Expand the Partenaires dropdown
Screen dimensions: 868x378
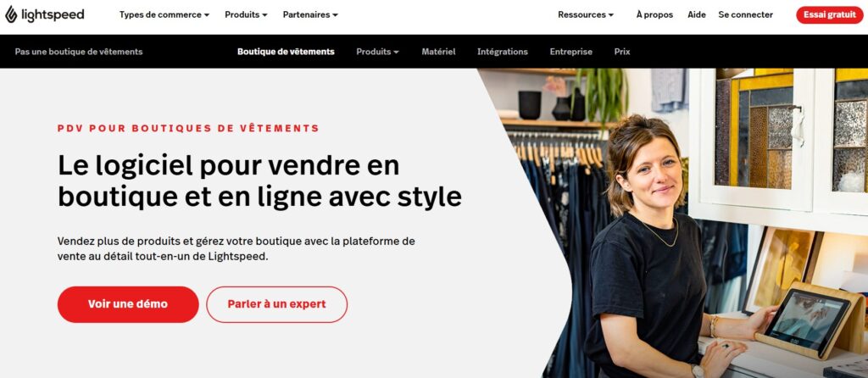pos(310,15)
